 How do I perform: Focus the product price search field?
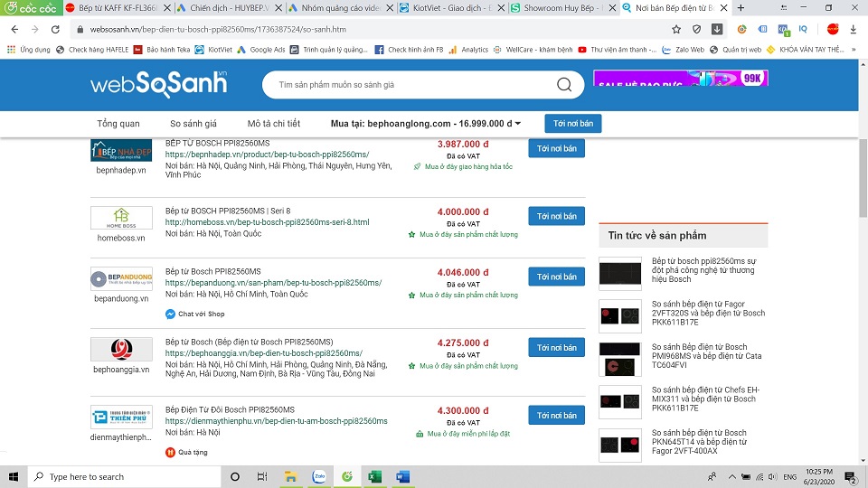click(x=410, y=85)
